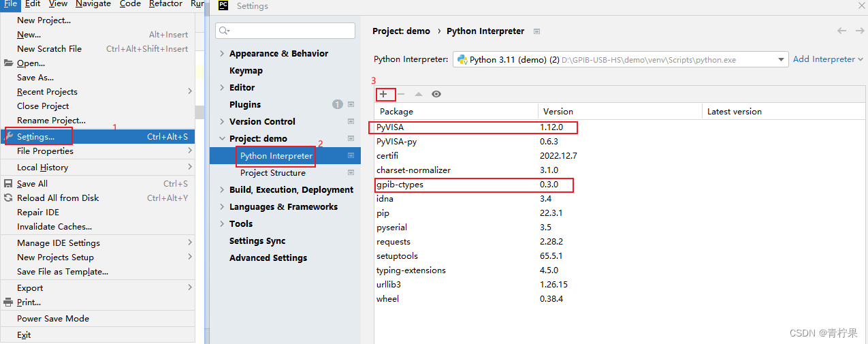
Task: Click project icon beside Python Interpreter row
Action: (351, 155)
